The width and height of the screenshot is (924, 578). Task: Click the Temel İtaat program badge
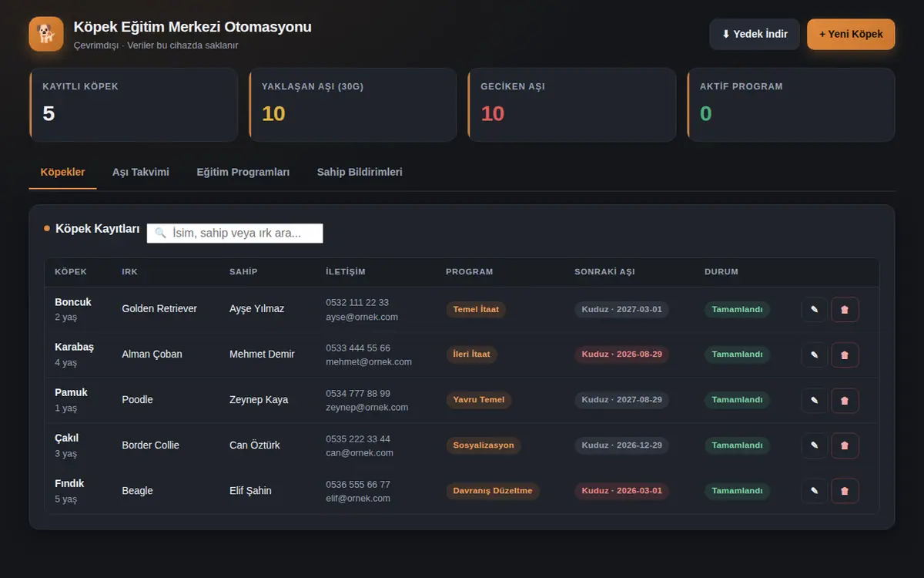click(476, 310)
